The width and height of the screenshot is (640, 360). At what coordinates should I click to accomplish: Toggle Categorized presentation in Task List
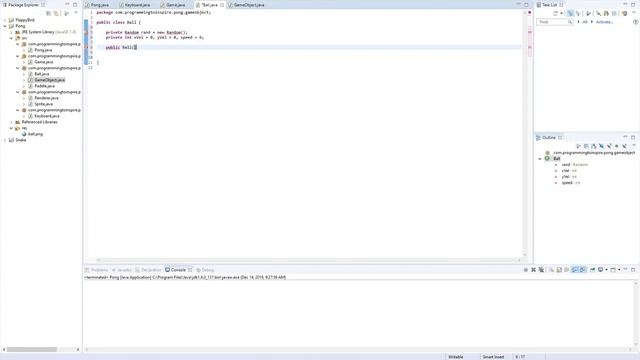[570, 13]
